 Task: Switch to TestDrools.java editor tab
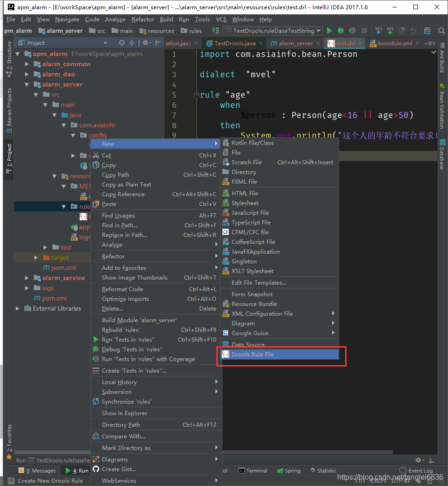[235, 44]
